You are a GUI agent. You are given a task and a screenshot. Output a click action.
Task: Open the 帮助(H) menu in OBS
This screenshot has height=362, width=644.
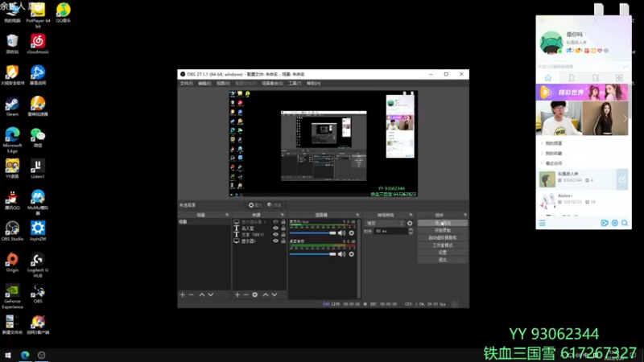point(313,84)
